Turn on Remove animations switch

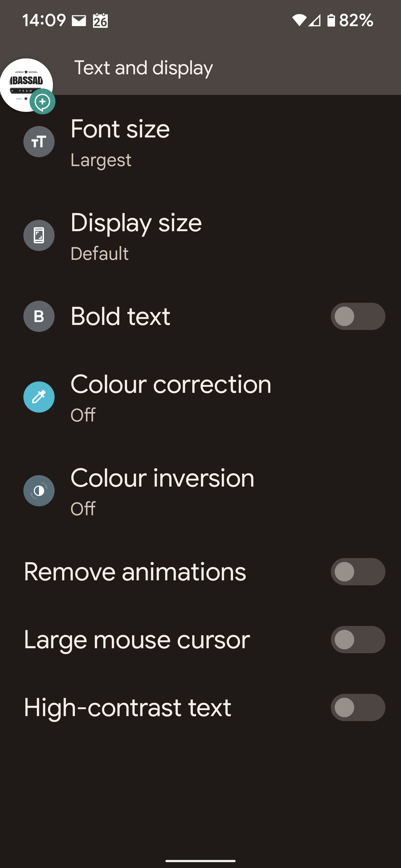coord(358,571)
